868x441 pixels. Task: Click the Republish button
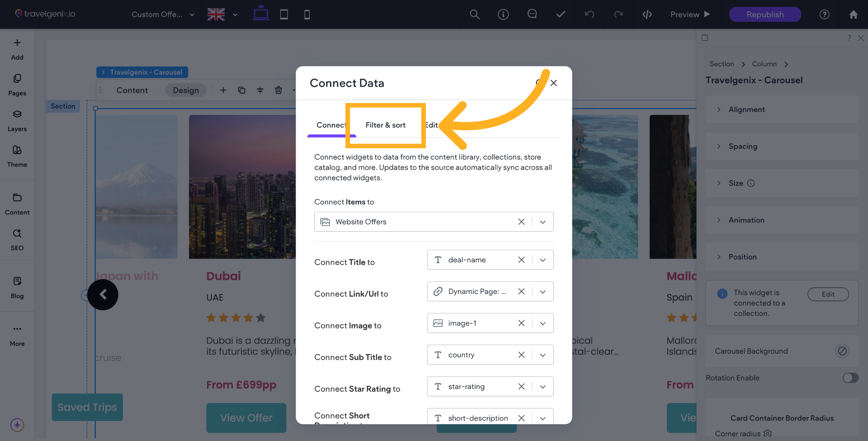pos(765,14)
